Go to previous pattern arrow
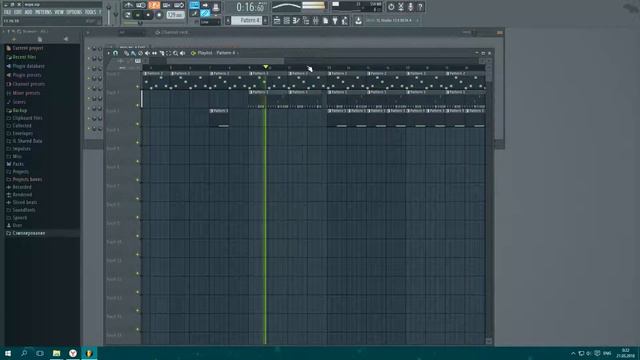 coord(228,20)
